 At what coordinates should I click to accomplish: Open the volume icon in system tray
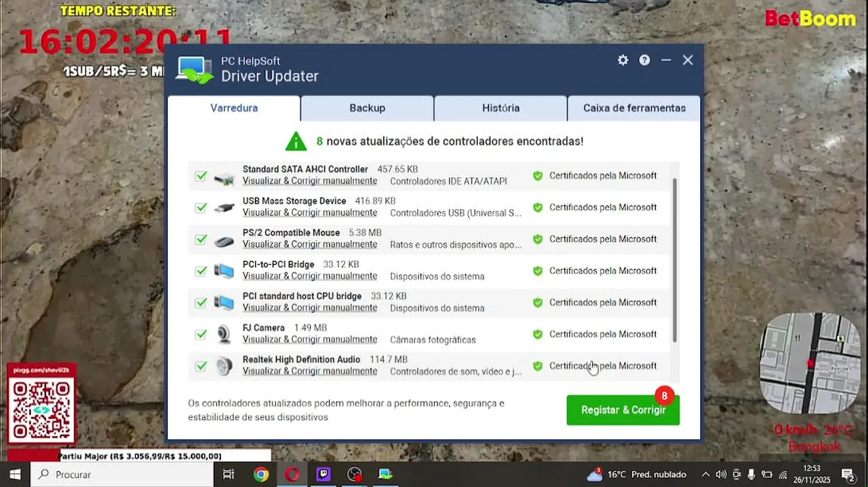(721, 475)
